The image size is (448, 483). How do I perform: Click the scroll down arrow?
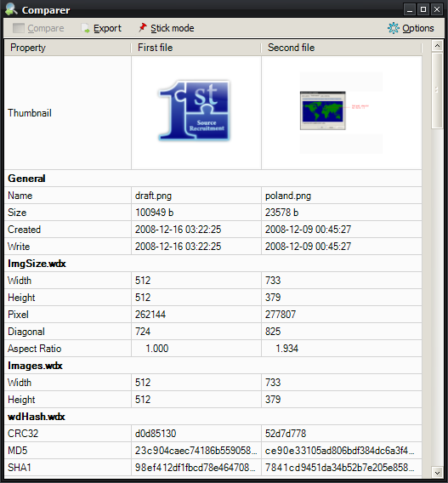pos(437,472)
